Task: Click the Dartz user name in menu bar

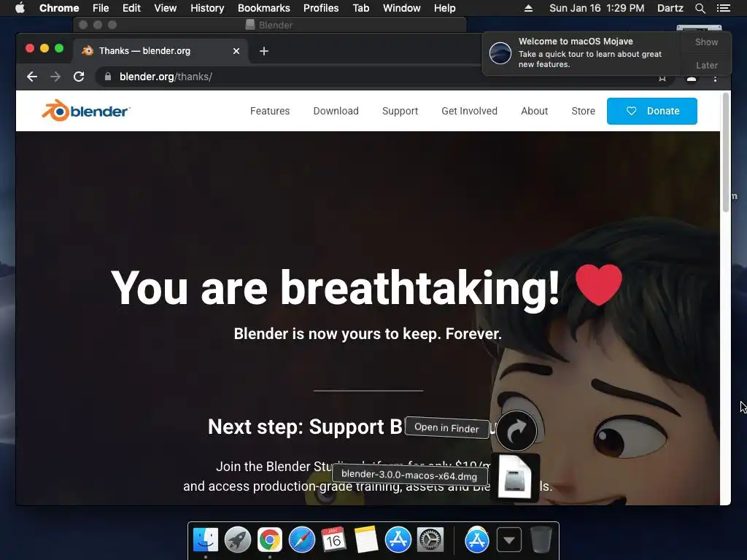Action: point(670,8)
